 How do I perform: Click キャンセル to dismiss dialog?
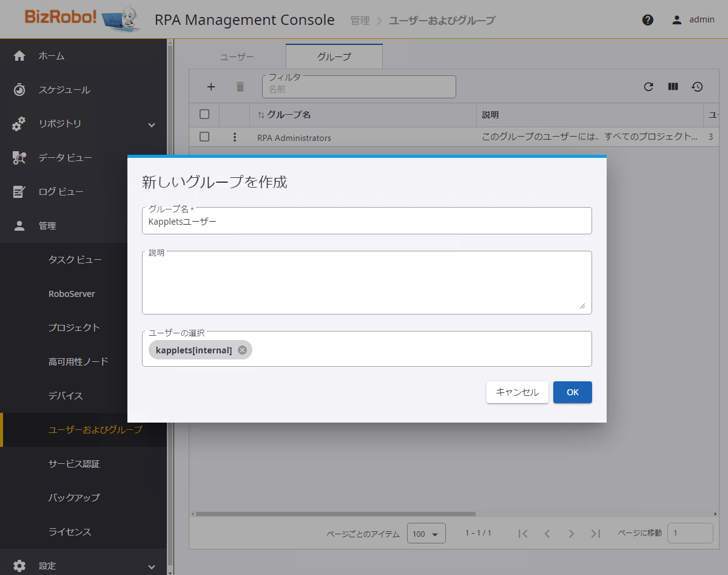517,392
